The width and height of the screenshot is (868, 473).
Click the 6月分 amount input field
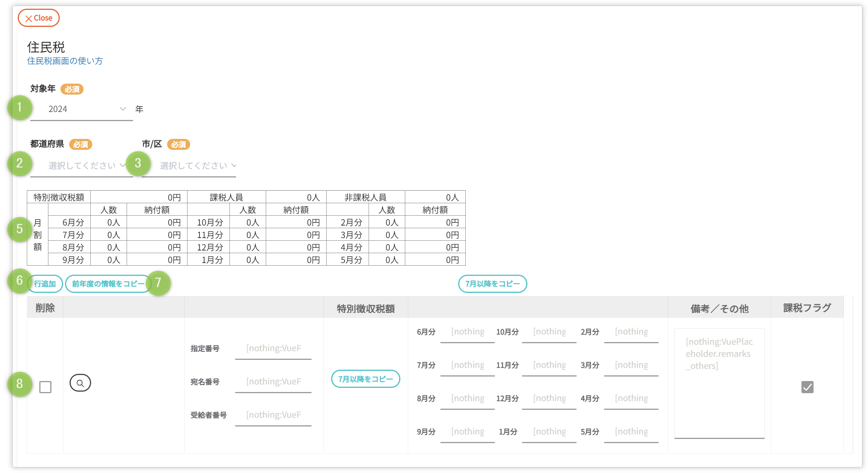467,332
